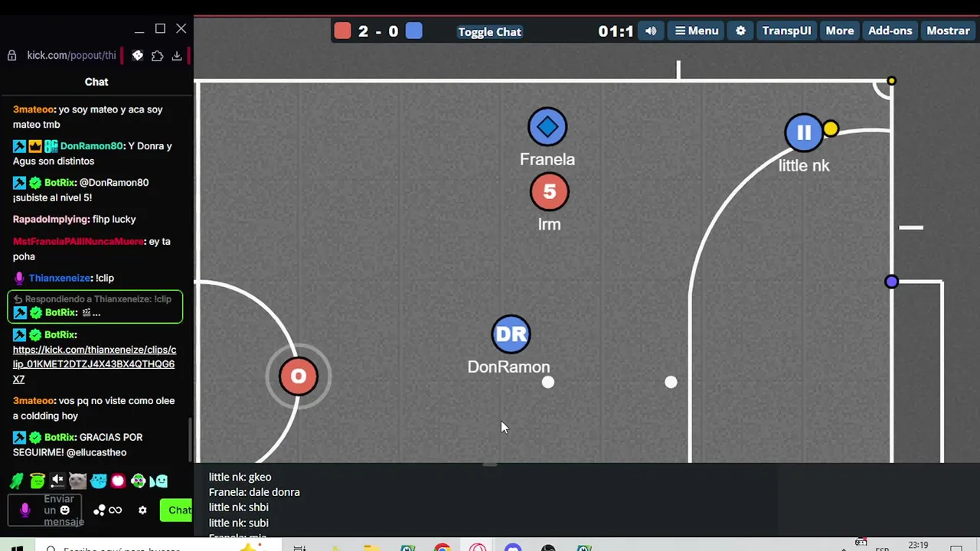
Task: Click DonRamon80 username in chat
Action: coord(92,146)
